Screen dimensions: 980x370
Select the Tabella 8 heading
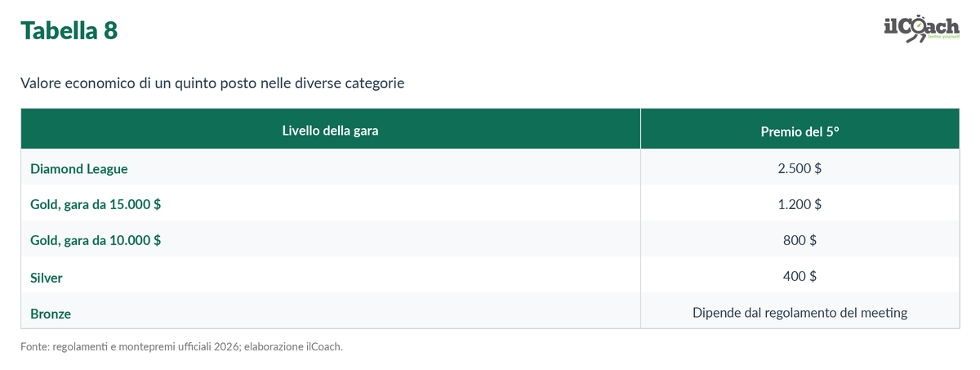coord(69,30)
